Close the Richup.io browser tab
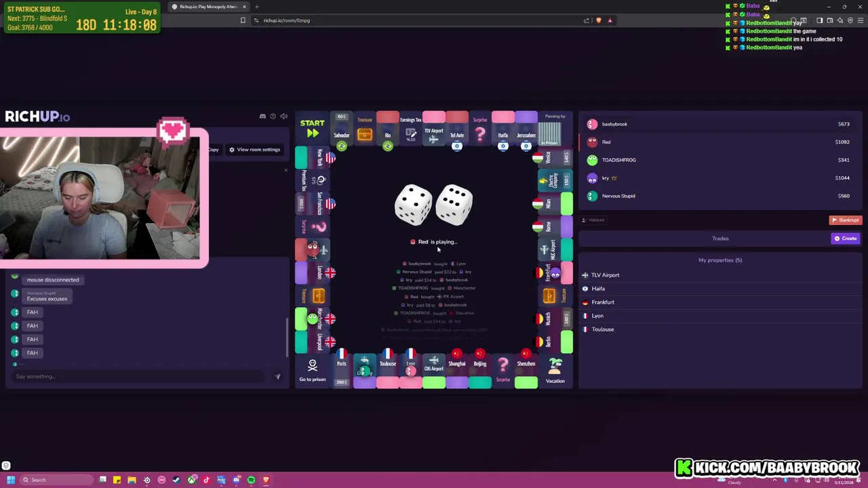 [x=244, y=7]
